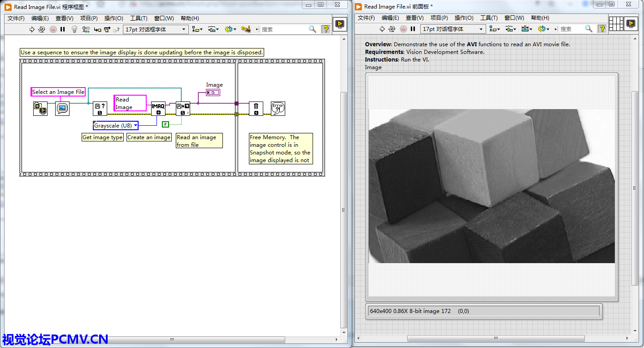Click the Simple Error Handler node
The width and height of the screenshot is (644, 348).
pyautogui.click(x=278, y=108)
